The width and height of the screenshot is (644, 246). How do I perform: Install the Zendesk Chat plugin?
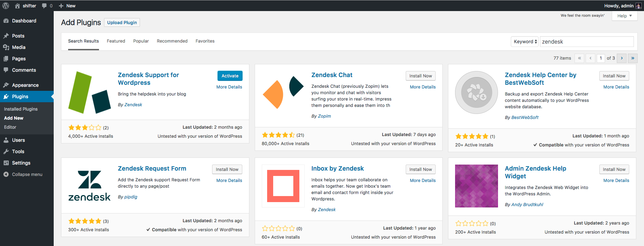click(420, 76)
